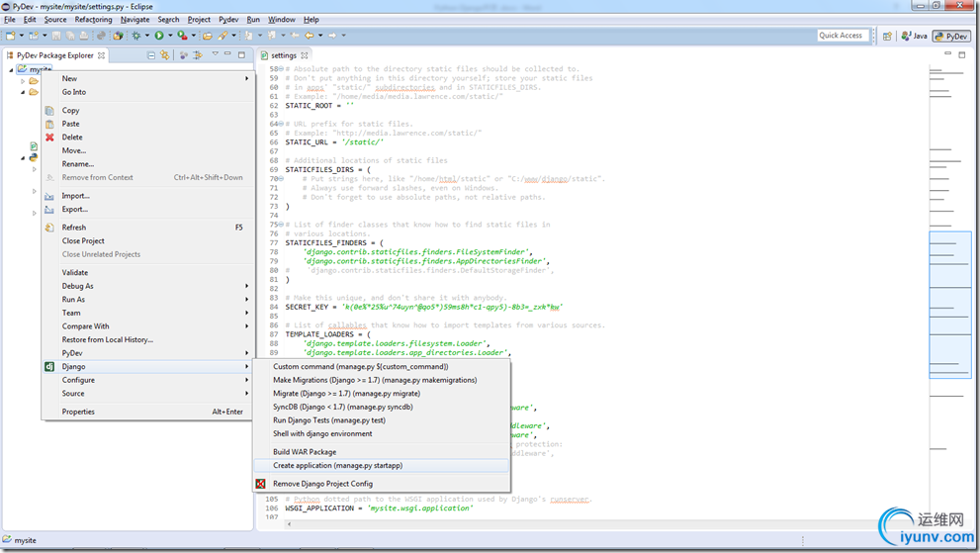Click the Run External Tools icon
The height and width of the screenshot is (553, 980).
point(182,36)
